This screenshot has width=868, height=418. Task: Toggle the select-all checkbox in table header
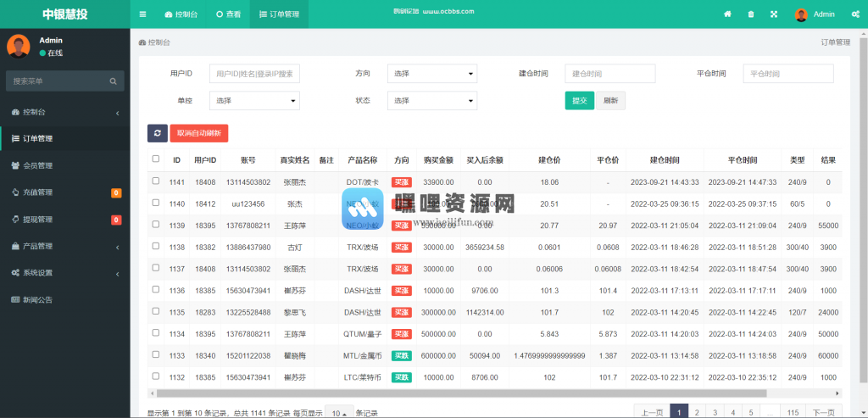pos(156,159)
